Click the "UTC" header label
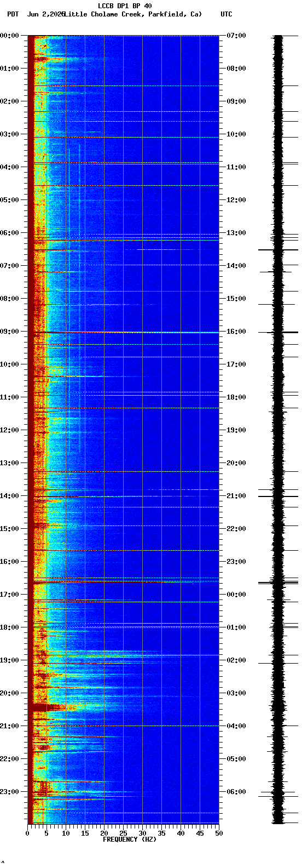This screenshot has height=868, width=302. tap(226, 14)
